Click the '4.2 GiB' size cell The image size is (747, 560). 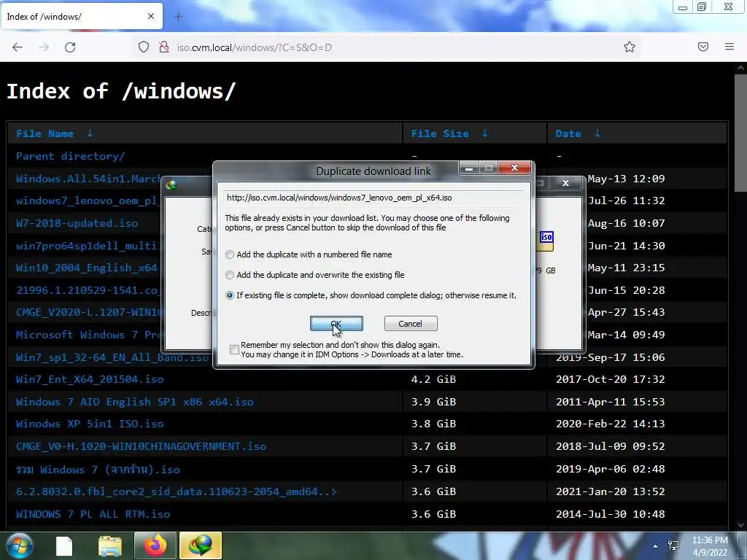tap(433, 379)
